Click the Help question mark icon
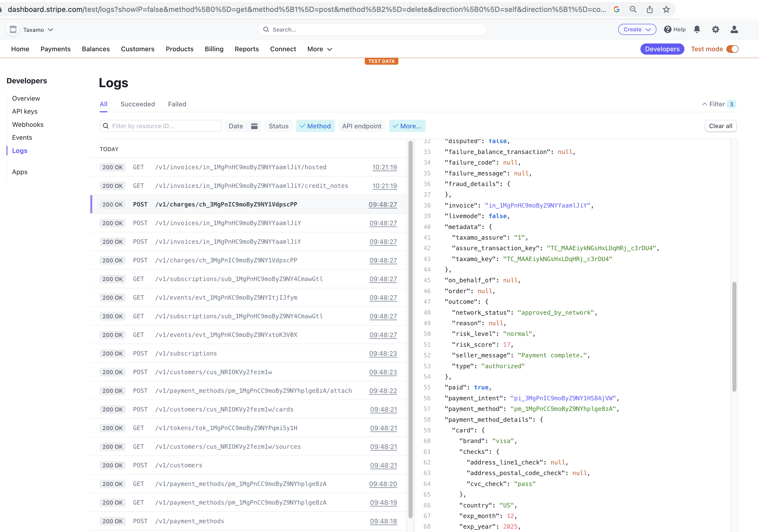The width and height of the screenshot is (759, 532). point(667,29)
